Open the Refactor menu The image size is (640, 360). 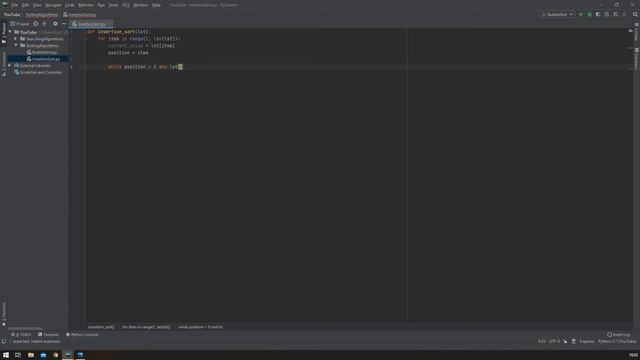pos(86,5)
